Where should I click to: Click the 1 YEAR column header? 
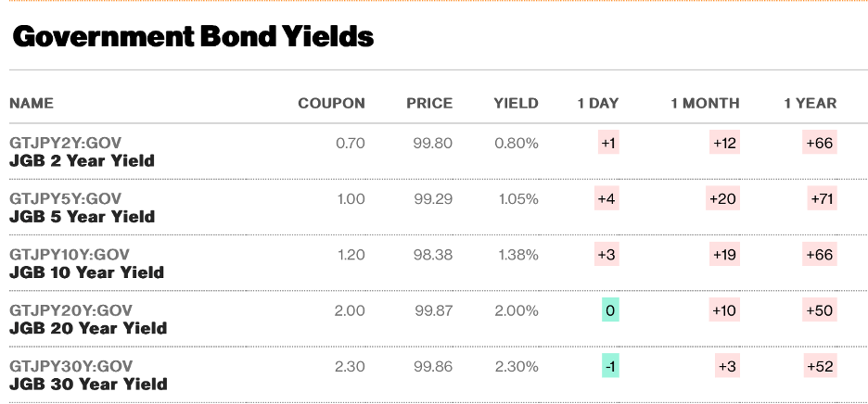pos(810,103)
